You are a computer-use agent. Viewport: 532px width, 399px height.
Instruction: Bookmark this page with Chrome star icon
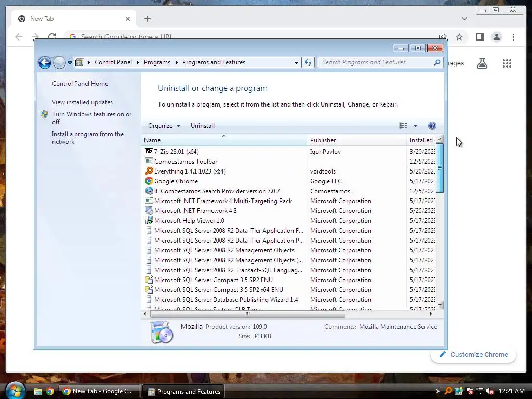coord(459,37)
